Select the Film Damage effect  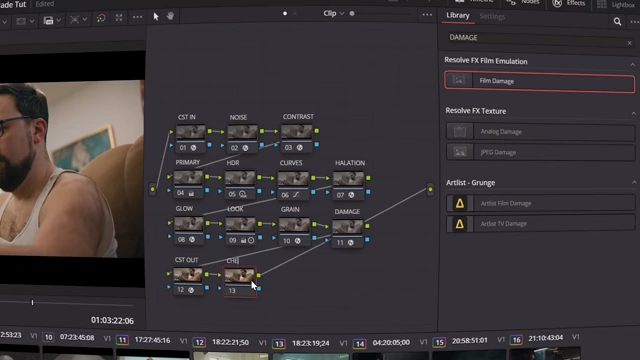point(540,81)
